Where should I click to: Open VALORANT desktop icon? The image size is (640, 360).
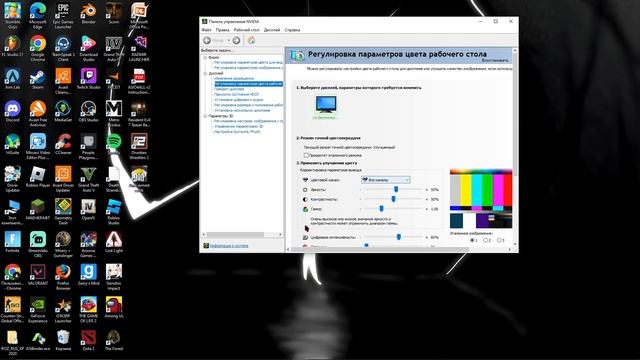pos(38,275)
